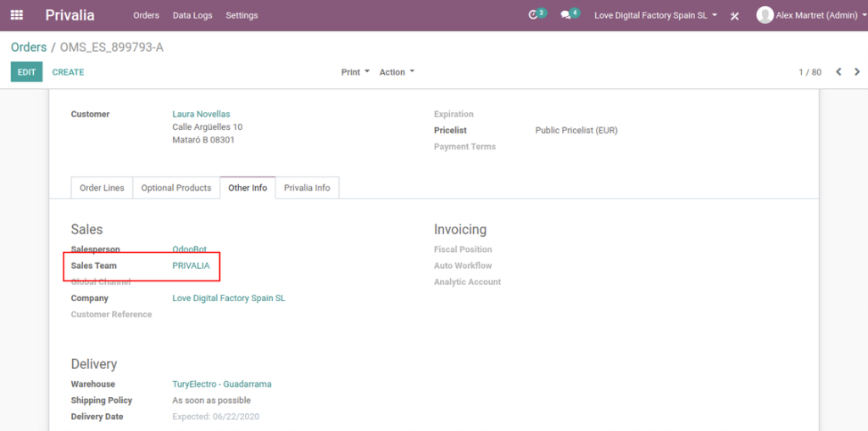Open the company link in the Sales section
The height and width of the screenshot is (431, 868).
(229, 298)
